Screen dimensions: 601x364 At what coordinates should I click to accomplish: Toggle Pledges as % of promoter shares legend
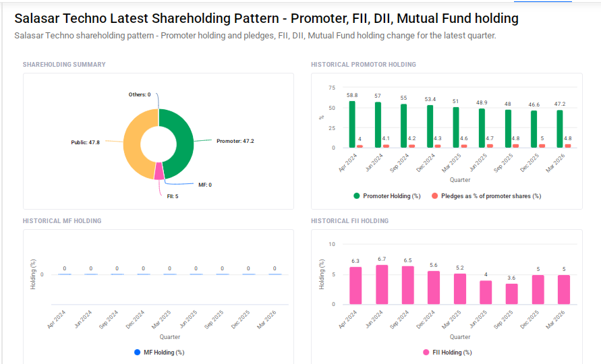[486, 195]
